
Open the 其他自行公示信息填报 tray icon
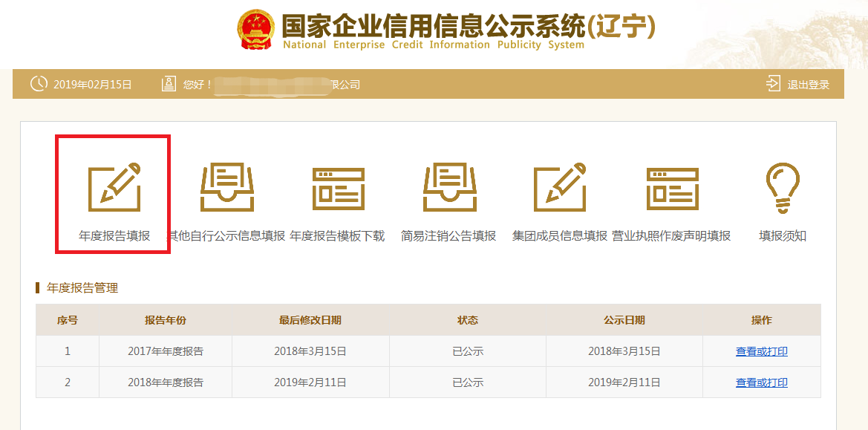click(227, 187)
